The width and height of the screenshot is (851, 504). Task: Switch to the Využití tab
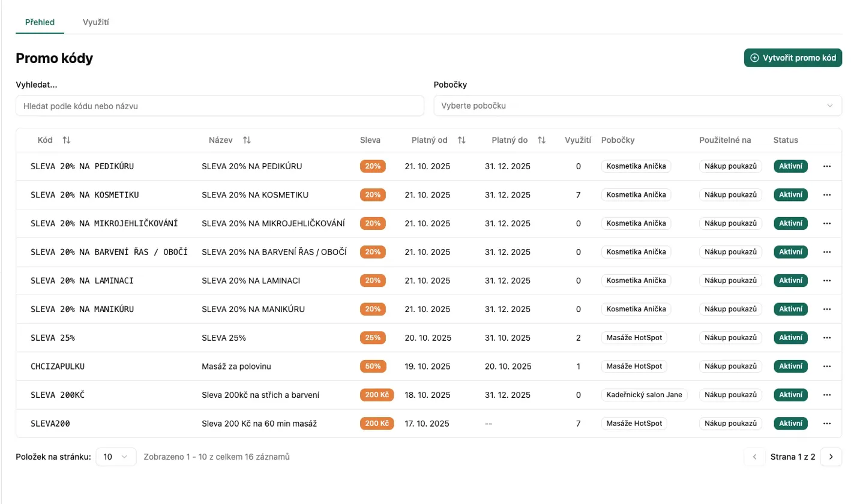(95, 22)
